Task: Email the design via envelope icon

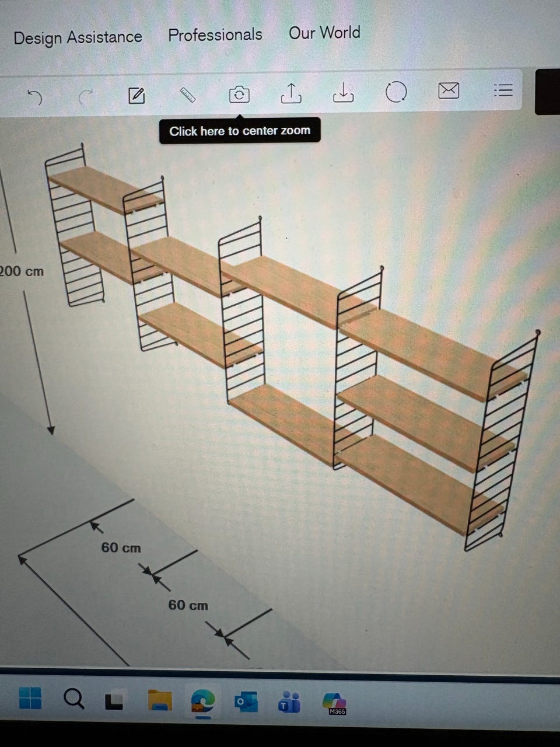Action: 449,90
